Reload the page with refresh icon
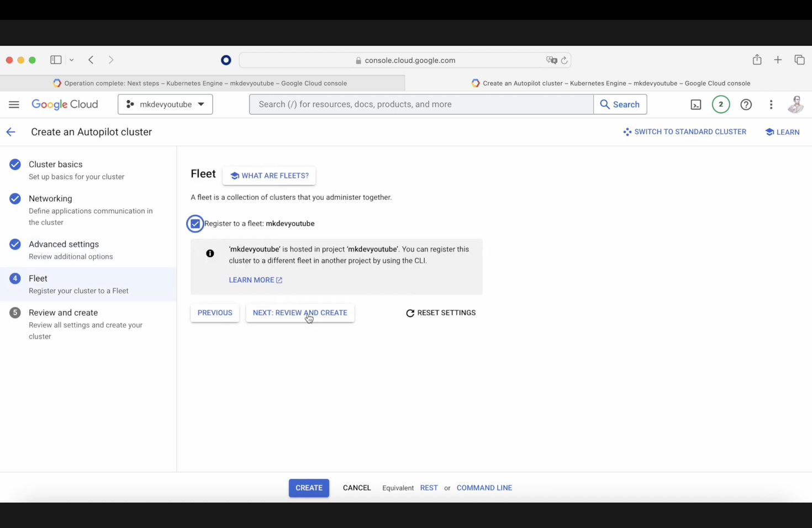The width and height of the screenshot is (812, 528). pos(564,60)
